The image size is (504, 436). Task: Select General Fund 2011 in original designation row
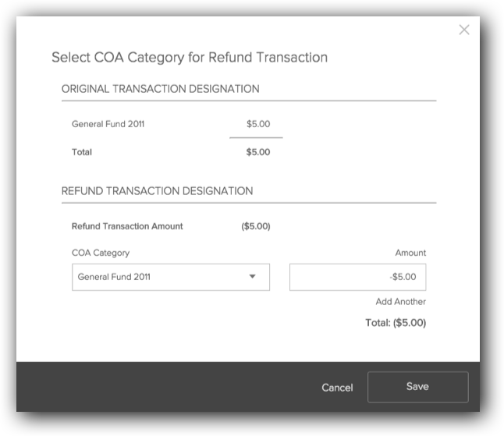point(108,124)
